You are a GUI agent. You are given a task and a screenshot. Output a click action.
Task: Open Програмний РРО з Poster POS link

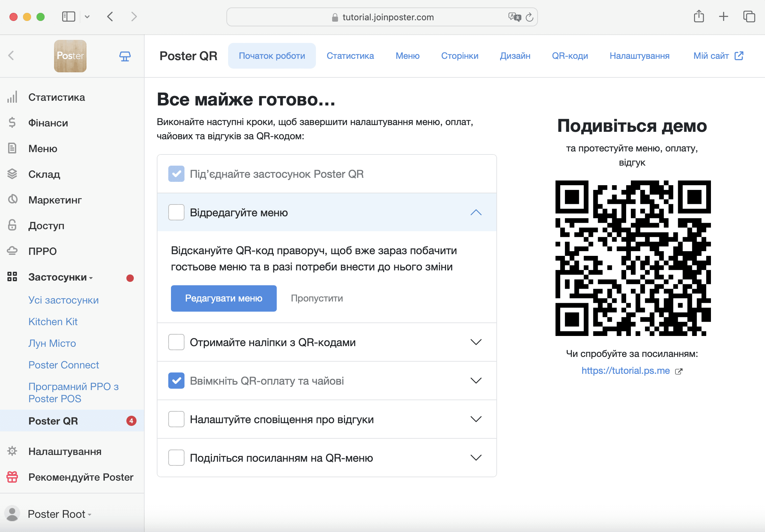pos(74,392)
